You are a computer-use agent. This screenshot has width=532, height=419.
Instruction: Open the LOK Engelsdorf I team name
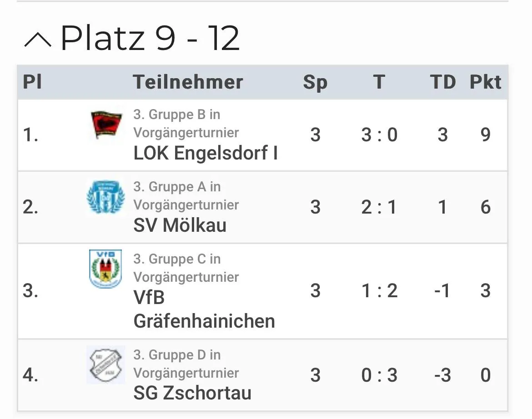206,153
